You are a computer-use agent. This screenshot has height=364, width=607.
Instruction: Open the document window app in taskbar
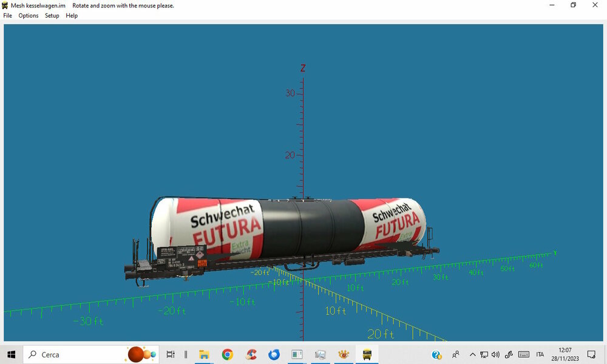tap(297, 354)
